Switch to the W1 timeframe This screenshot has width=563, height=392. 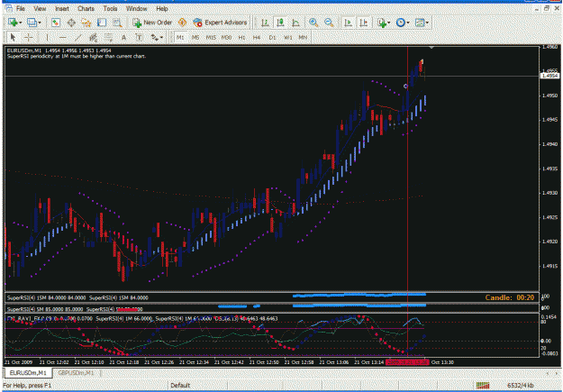click(287, 37)
